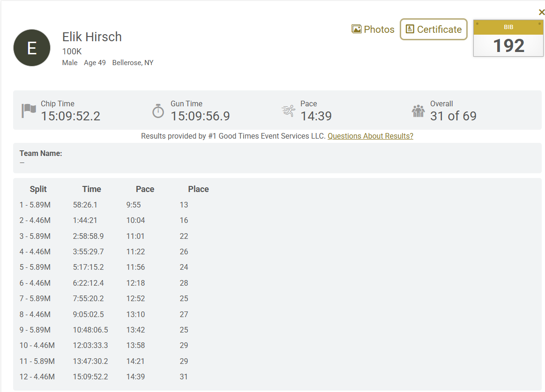The image size is (545, 392).
Task: Click the Pace column header
Action: pos(145,189)
